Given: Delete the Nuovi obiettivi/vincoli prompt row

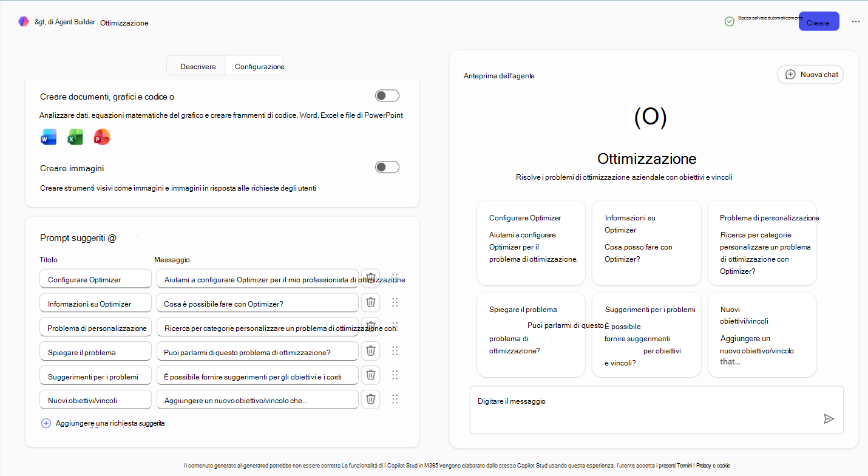Looking at the screenshot, I should pyautogui.click(x=371, y=399).
